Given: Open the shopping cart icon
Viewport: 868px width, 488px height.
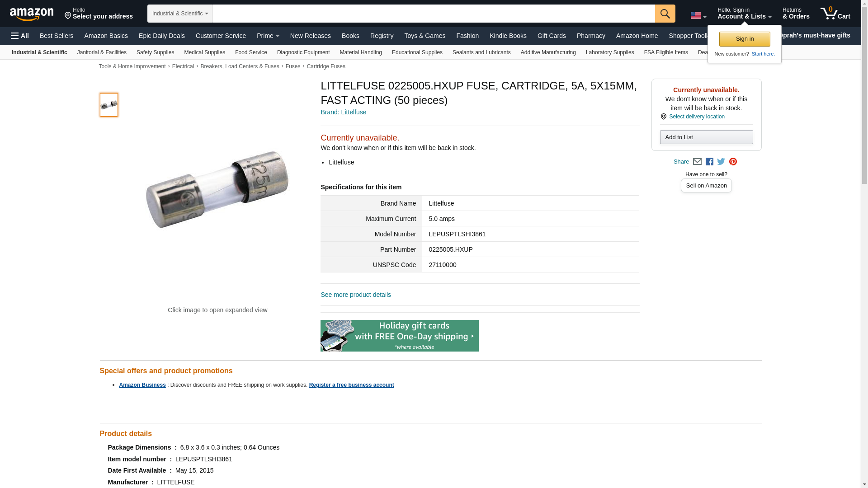Looking at the screenshot, I should click(x=835, y=14).
